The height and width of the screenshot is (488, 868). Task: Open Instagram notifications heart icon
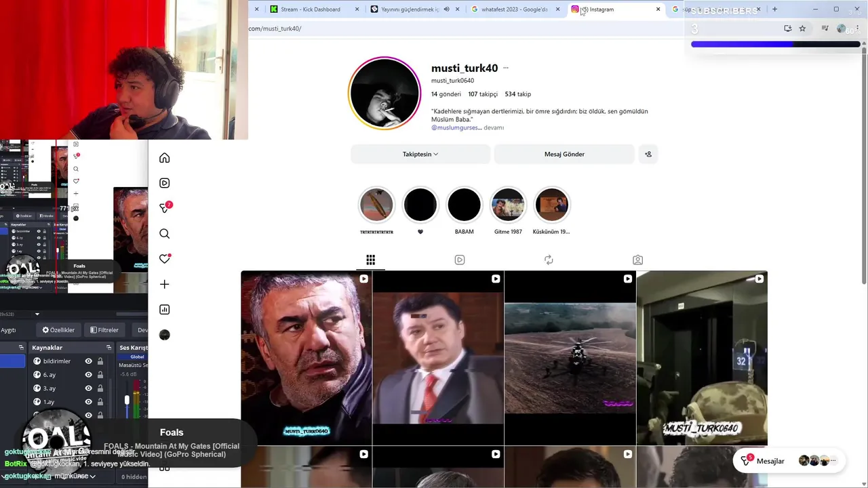[x=164, y=259]
